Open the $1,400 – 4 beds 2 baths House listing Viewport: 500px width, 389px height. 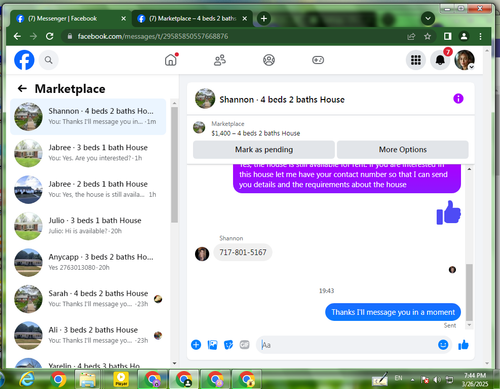click(x=256, y=133)
